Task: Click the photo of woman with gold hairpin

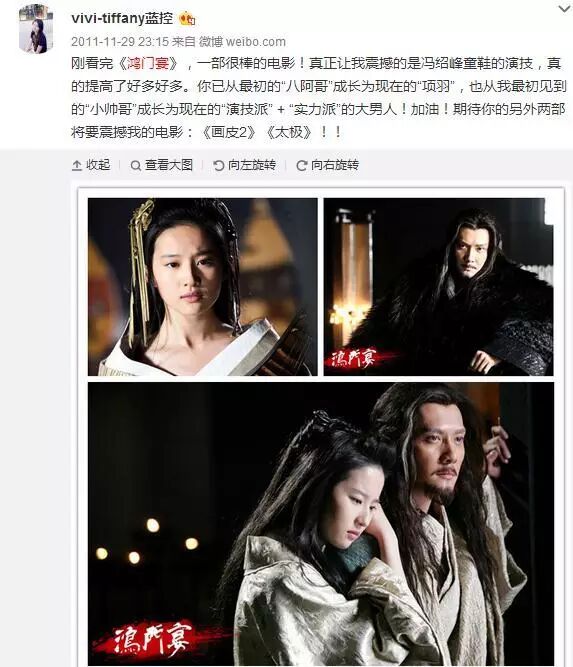Action: point(202,287)
